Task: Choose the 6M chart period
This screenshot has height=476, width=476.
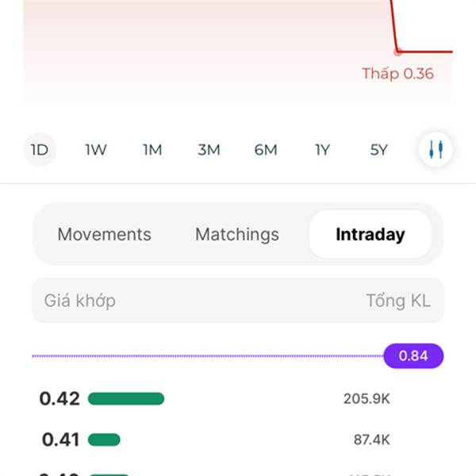Action: [x=266, y=150]
